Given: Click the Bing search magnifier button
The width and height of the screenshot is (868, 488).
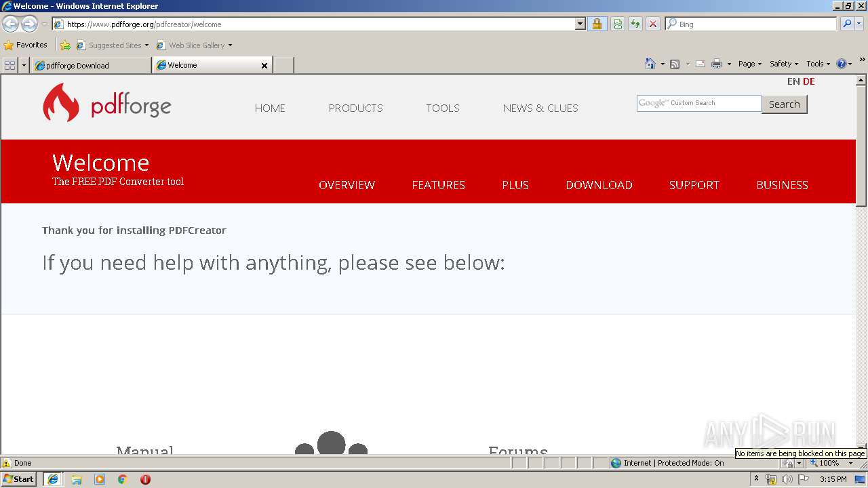Looking at the screenshot, I should pyautogui.click(x=847, y=24).
